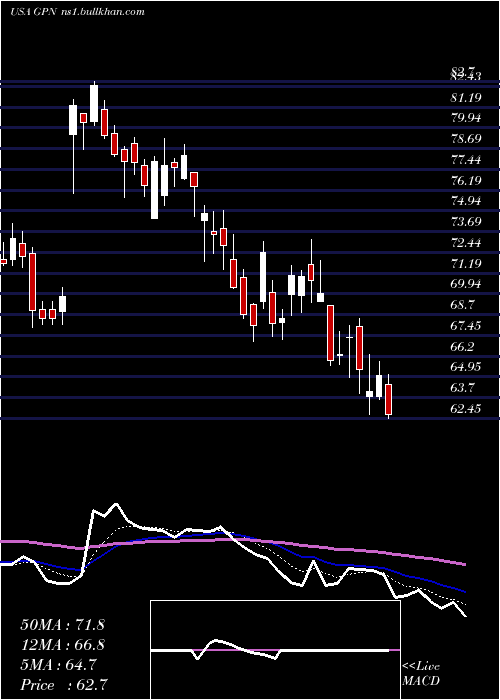This screenshot has height=700, width=500.
Task: Click the 79.94 price axis label
Action: coord(466,118)
